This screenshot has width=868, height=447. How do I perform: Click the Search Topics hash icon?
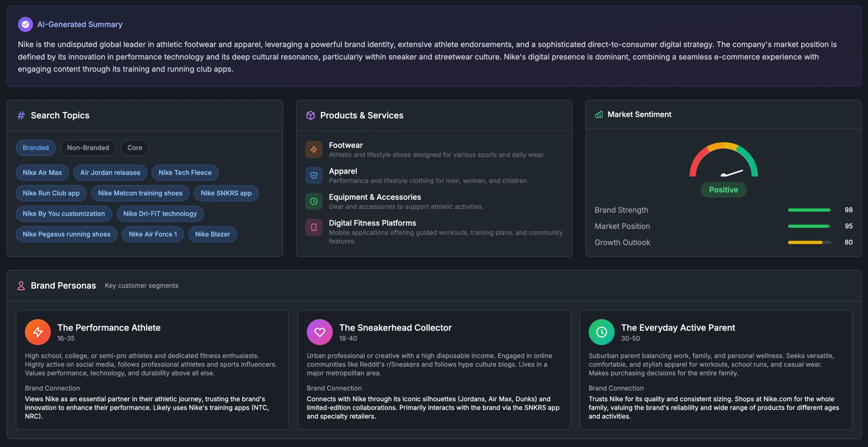[21, 116]
